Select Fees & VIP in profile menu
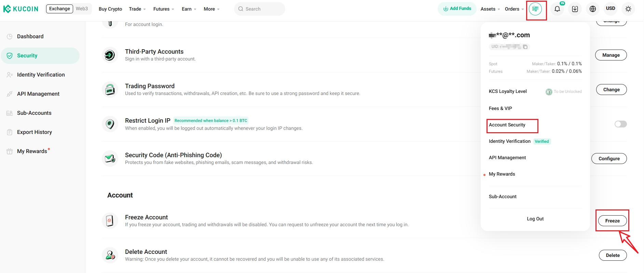Viewport: 644px width, 273px height. (500, 108)
